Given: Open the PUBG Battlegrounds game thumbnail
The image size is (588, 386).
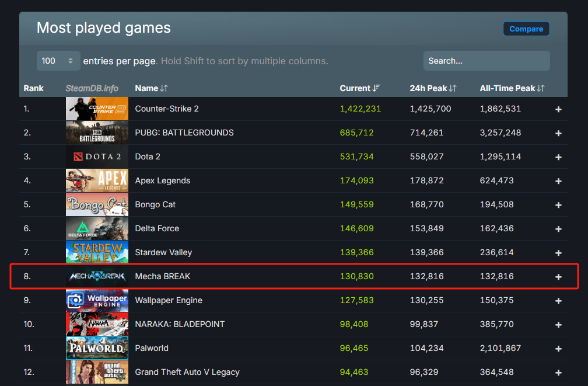Looking at the screenshot, I should [x=97, y=133].
